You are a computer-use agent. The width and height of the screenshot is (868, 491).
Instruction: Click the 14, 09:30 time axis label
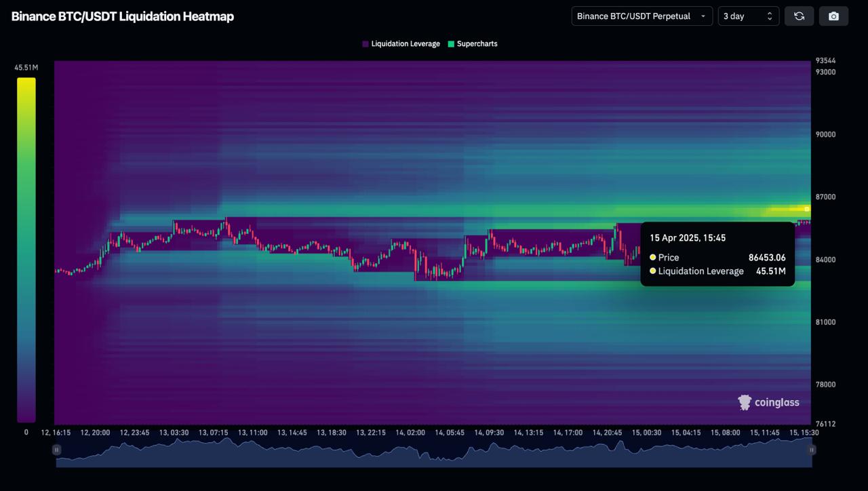pyautogui.click(x=489, y=432)
